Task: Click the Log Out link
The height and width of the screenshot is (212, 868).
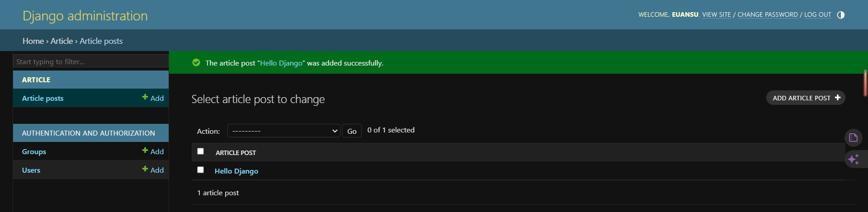Action: pos(817,15)
